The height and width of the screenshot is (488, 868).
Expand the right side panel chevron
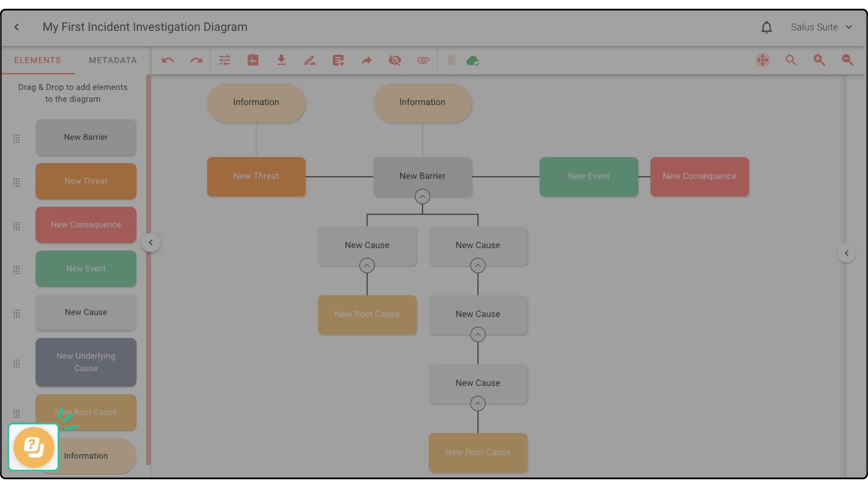pyautogui.click(x=846, y=253)
